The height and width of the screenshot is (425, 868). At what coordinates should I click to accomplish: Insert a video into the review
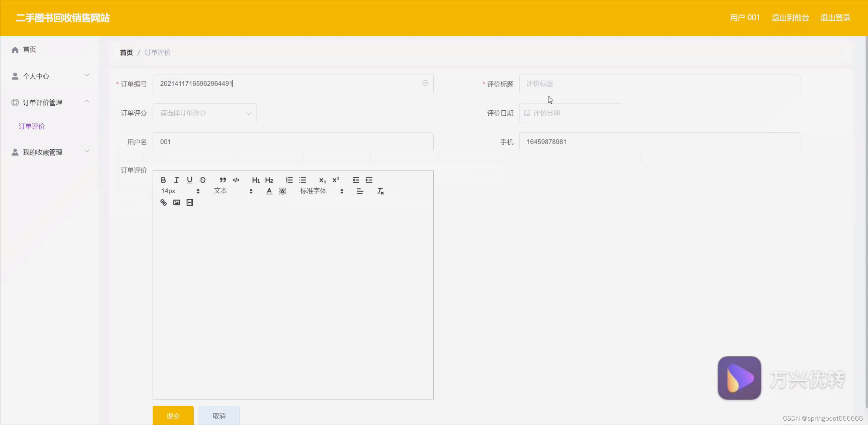tap(190, 203)
